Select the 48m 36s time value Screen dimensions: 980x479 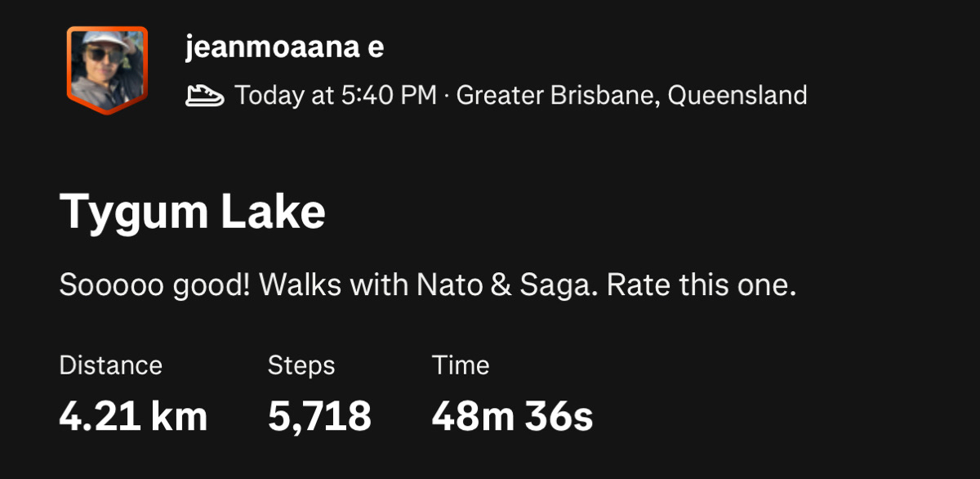[512, 416]
